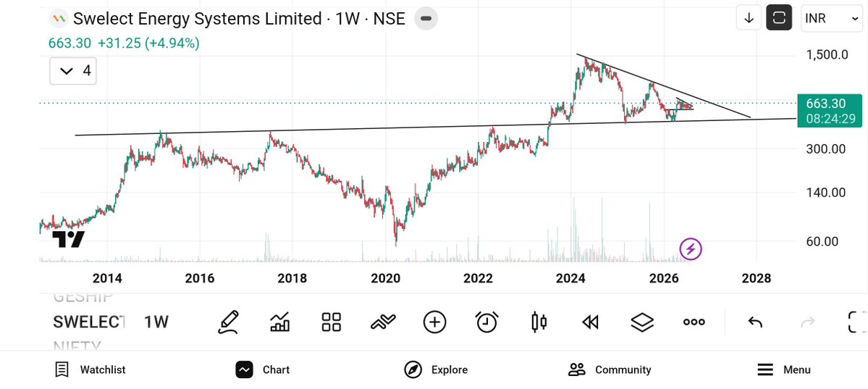Click the Swelect symbol logo icon
This screenshot has width=868, height=389.
pos(58,19)
